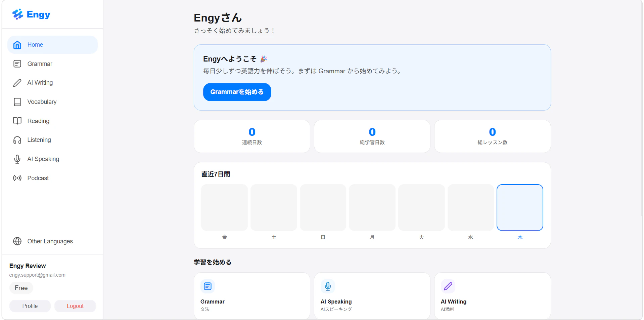Click the 総学習日数 stat card
644x320 pixels.
[x=372, y=136]
